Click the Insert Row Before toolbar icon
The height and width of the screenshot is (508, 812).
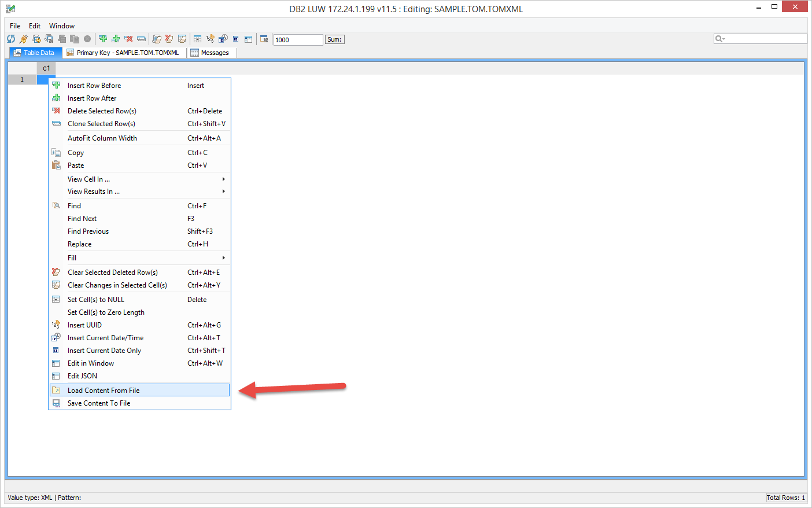(103, 39)
